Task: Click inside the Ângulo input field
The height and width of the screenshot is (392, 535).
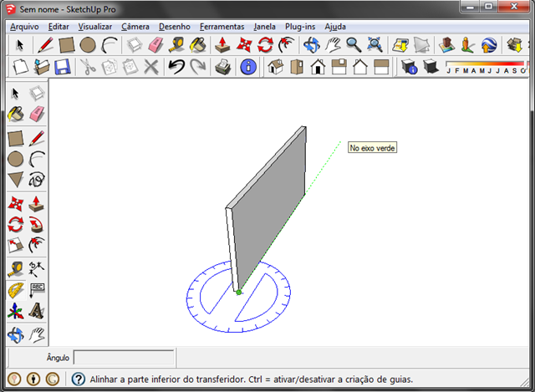Action: (124, 358)
